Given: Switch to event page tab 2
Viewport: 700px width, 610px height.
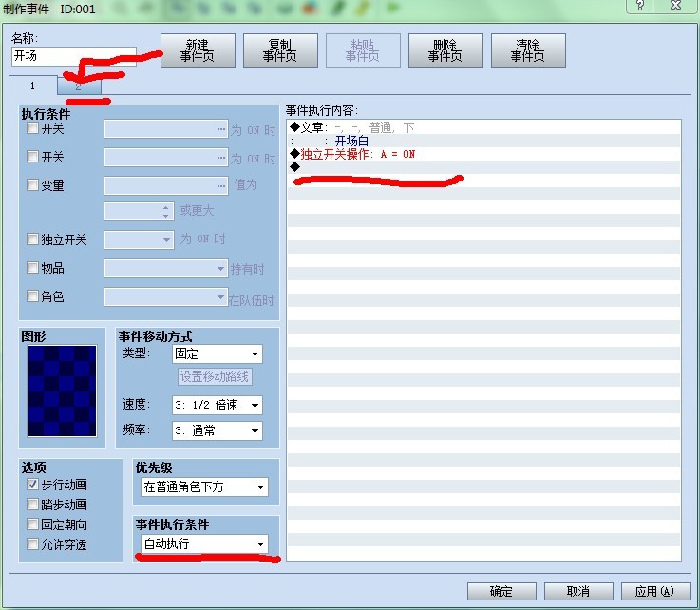Looking at the screenshot, I should click(79, 86).
